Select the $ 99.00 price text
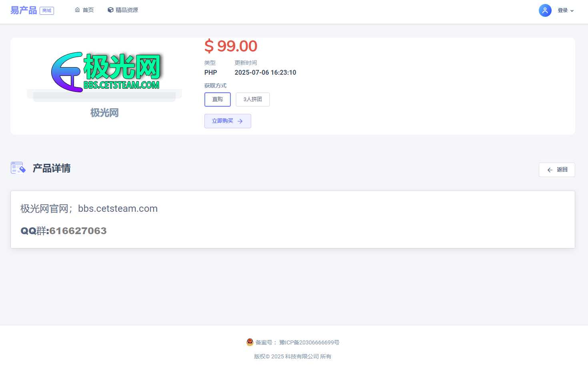 [231, 46]
